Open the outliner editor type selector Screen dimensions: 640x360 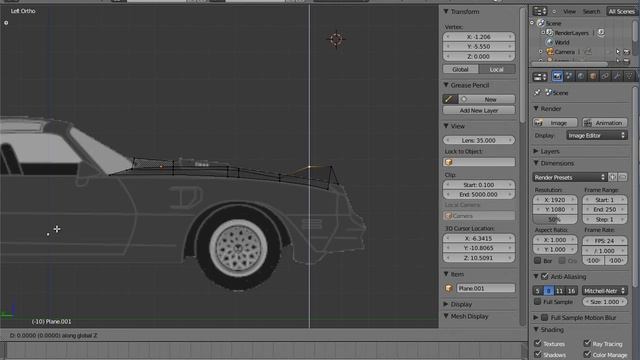pos(540,11)
